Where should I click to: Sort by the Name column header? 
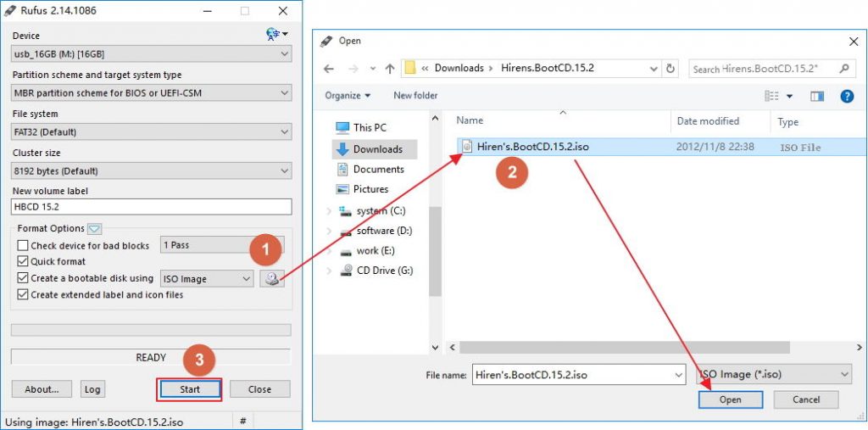tap(470, 120)
